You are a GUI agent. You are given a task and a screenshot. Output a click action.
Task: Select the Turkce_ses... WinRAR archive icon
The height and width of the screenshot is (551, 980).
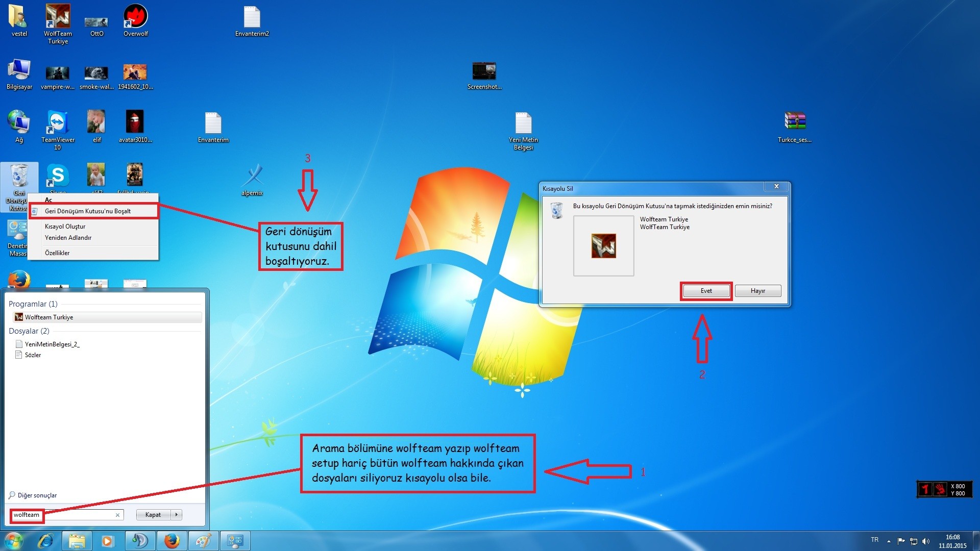(x=795, y=128)
